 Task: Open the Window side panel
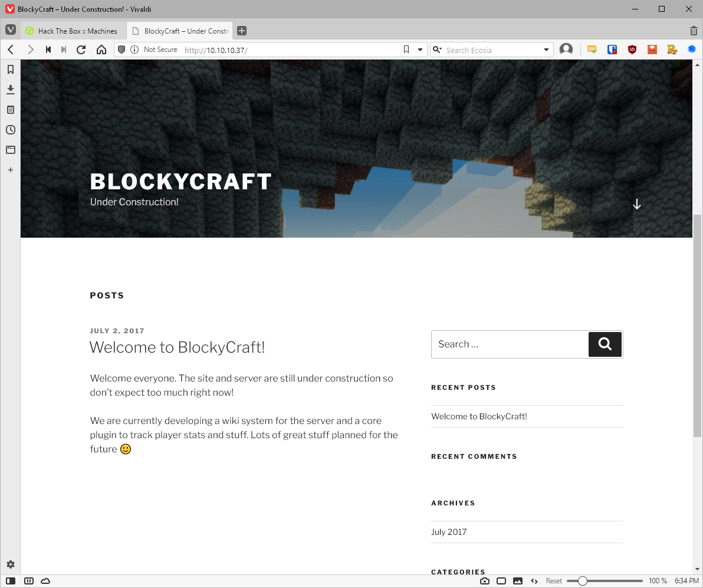(10, 150)
